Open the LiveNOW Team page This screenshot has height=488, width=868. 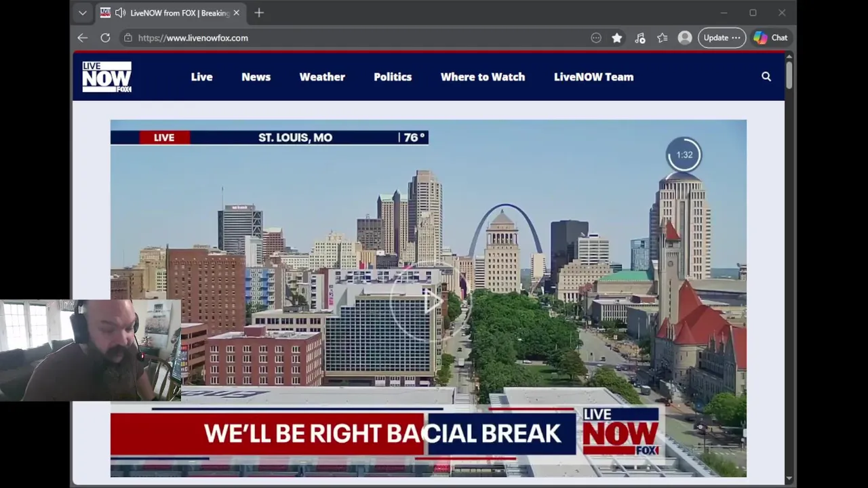tap(593, 77)
